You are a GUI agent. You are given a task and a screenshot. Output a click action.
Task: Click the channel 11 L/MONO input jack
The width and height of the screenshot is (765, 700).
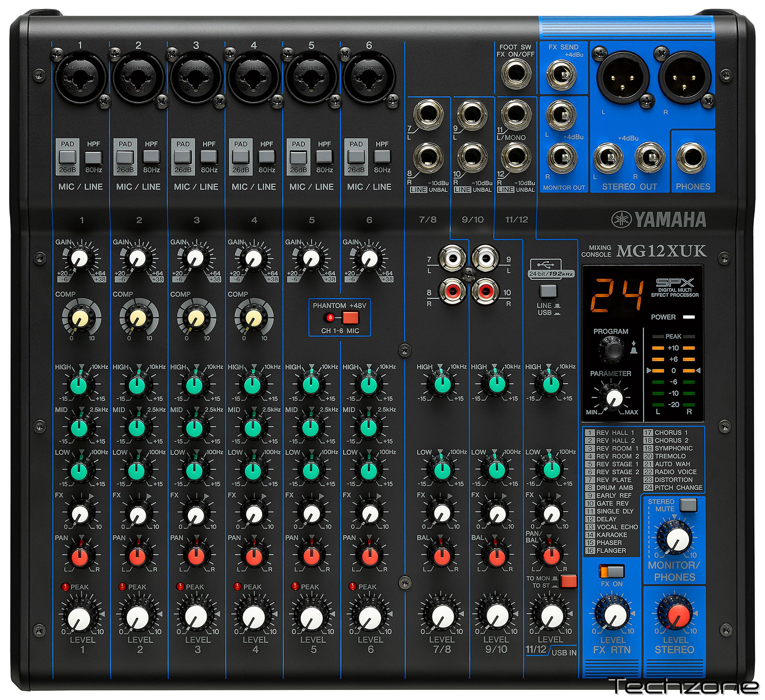pyautogui.click(x=516, y=115)
